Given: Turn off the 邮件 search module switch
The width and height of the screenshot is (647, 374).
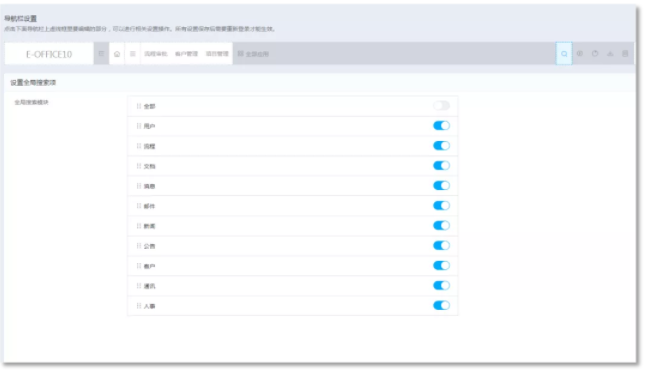Looking at the screenshot, I should pyautogui.click(x=441, y=206).
